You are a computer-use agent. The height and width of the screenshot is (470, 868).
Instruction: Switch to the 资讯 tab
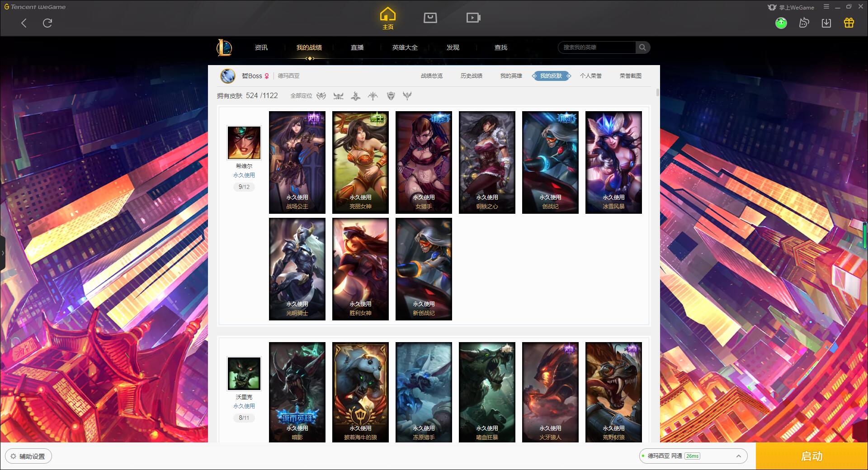point(261,47)
